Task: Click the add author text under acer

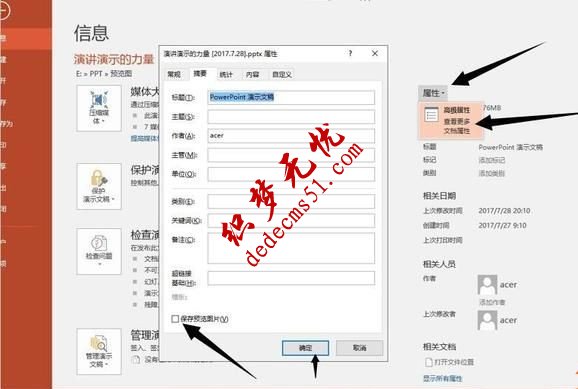Action: (492, 302)
